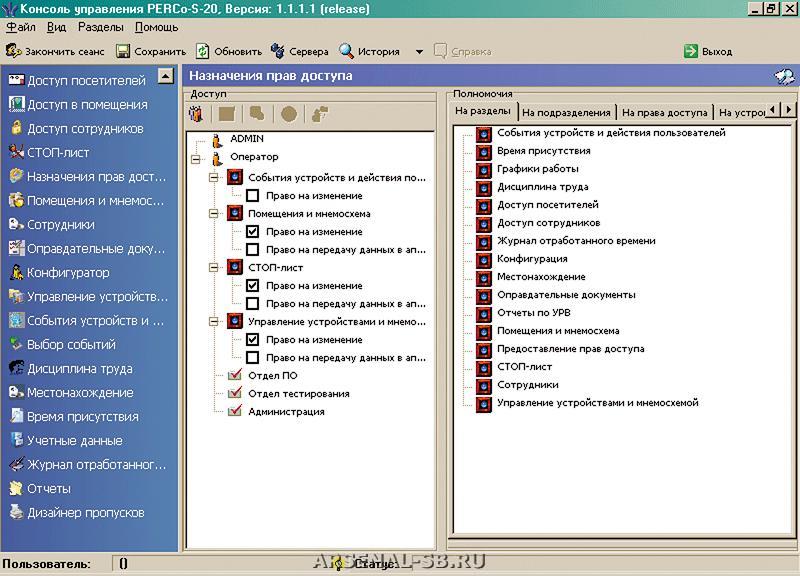Screen dimensions: 800x576
Task: Open Конфигуратор in the sidebar
Action: (x=68, y=273)
